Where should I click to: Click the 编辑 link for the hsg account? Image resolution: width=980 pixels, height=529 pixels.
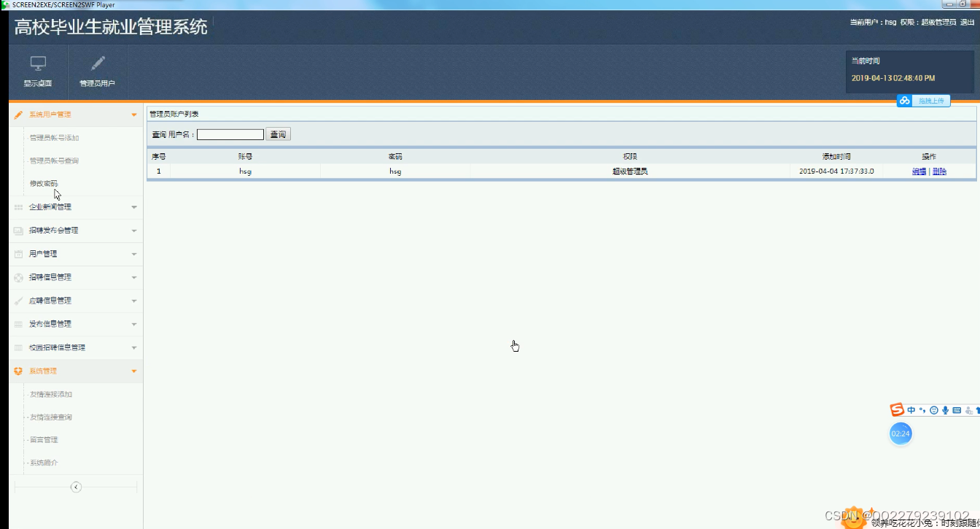coord(919,170)
